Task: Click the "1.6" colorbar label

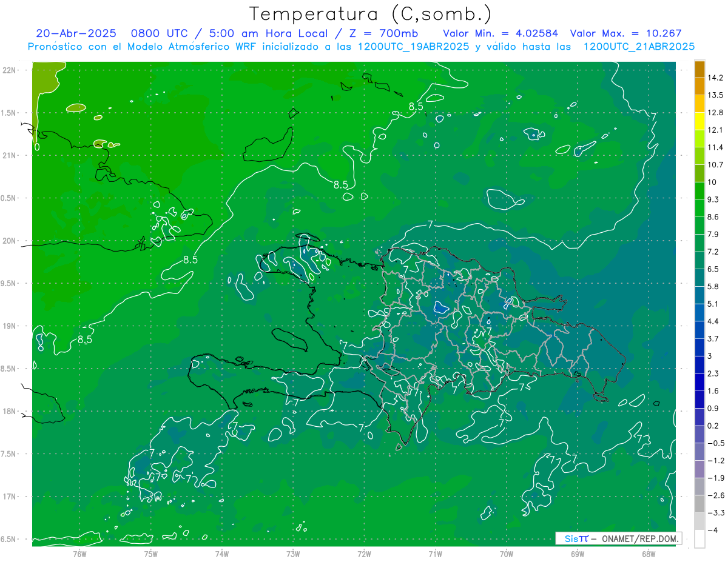Action: pyautogui.click(x=713, y=391)
